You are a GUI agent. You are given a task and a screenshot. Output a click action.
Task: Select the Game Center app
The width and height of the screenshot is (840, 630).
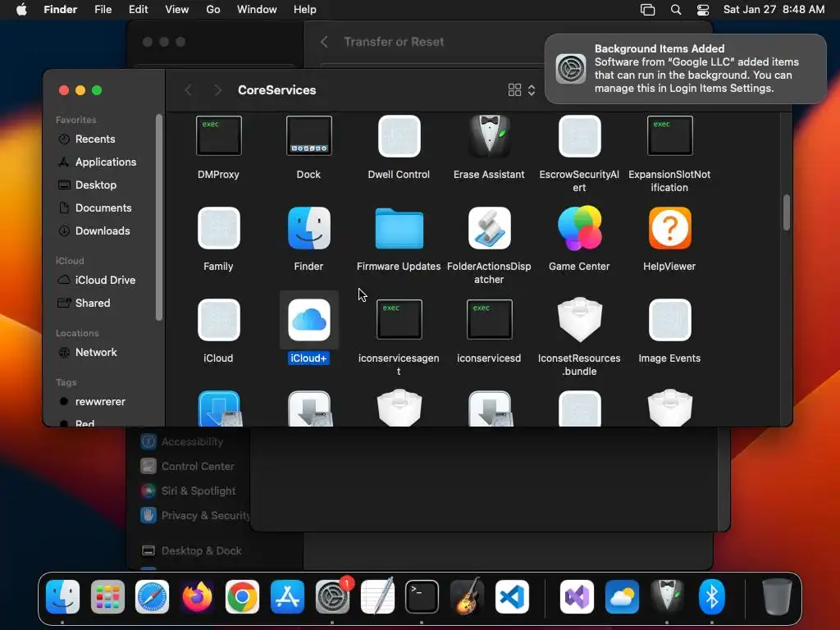580,228
